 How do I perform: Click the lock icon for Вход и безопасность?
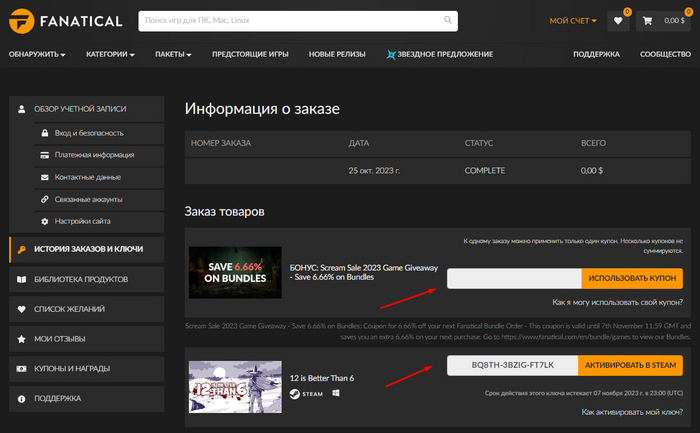[x=44, y=132]
